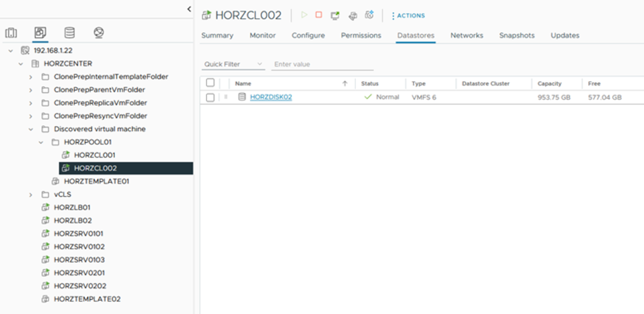Open the HORZDISK02 datastore link
The height and width of the screenshot is (314, 644).
click(270, 97)
